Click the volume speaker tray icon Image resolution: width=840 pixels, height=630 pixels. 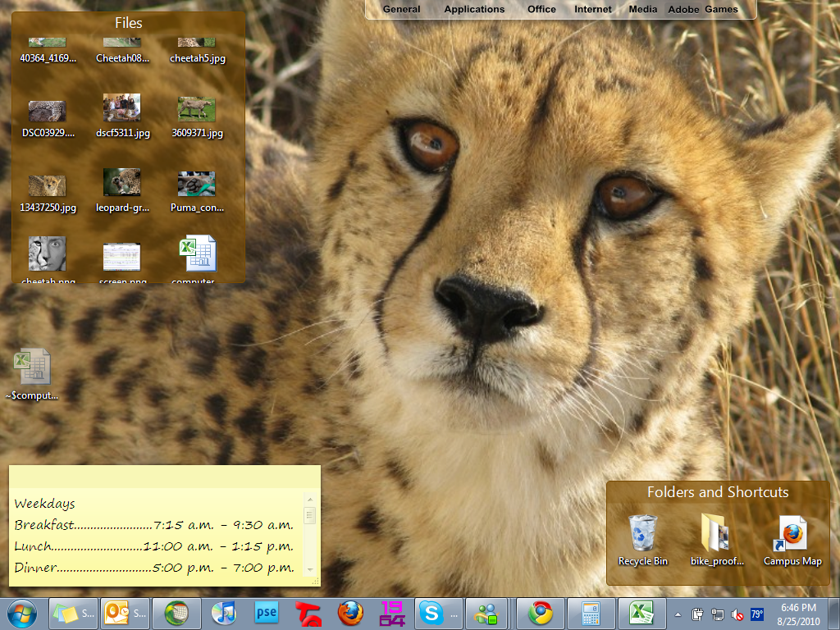pyautogui.click(x=737, y=614)
